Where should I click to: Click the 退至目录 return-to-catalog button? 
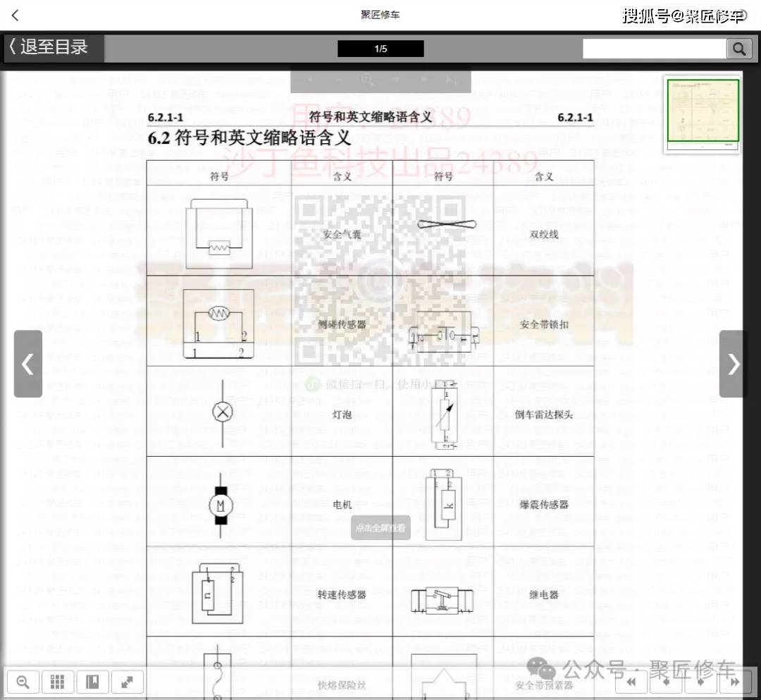pyautogui.click(x=54, y=48)
